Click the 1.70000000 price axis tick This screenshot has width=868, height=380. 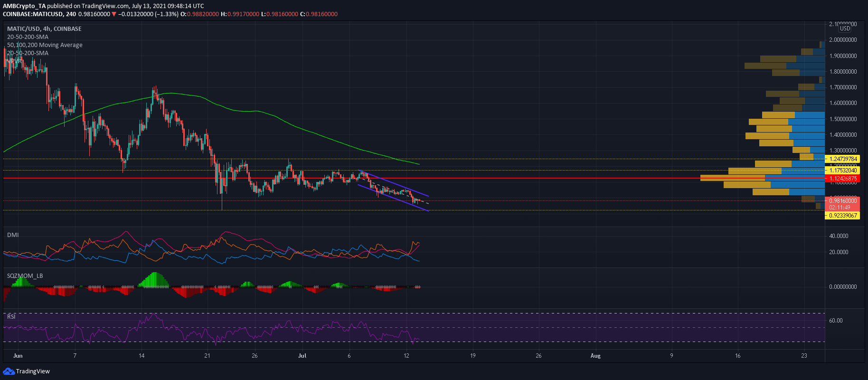843,87
